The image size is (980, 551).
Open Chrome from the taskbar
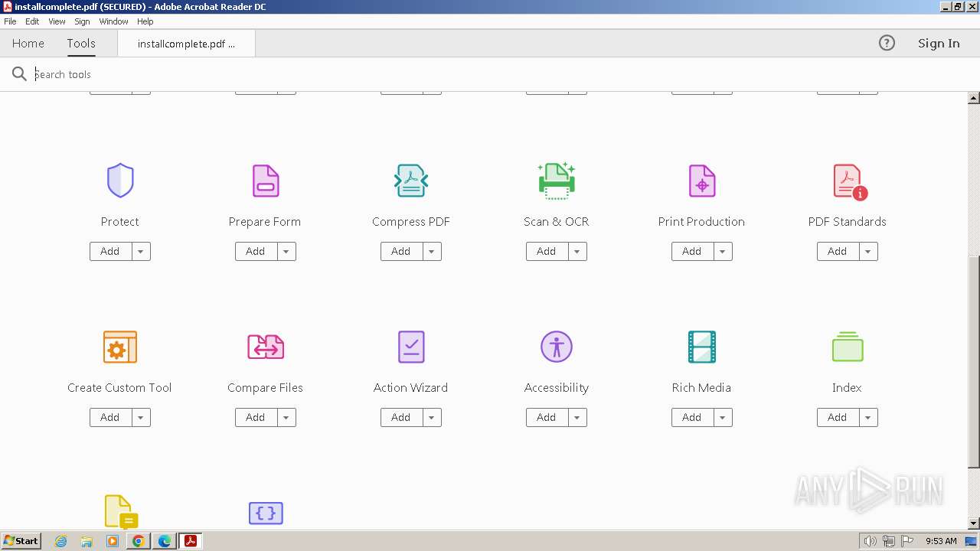pyautogui.click(x=139, y=541)
